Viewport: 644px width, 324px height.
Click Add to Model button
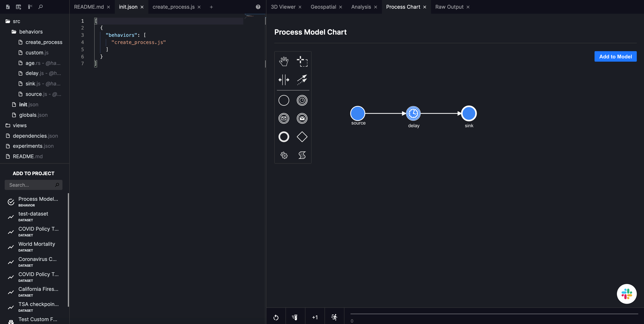[615, 56]
